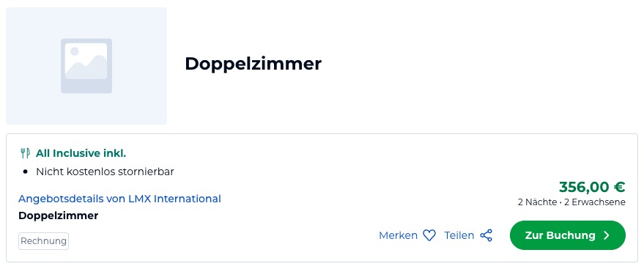Click the bold Doppelzimmer label under Angebotsdetails
The width and height of the screenshot is (644, 269).
(59, 215)
